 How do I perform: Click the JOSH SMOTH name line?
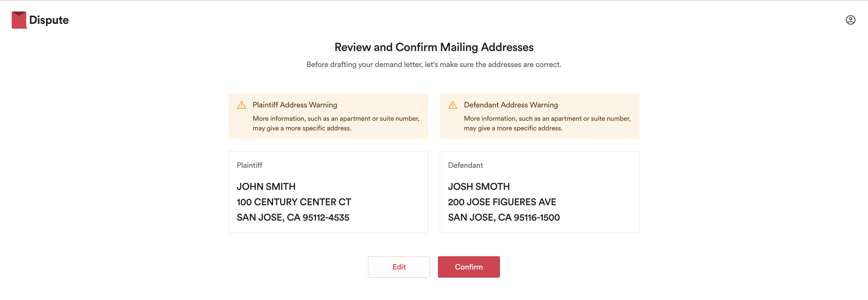pyautogui.click(x=479, y=186)
